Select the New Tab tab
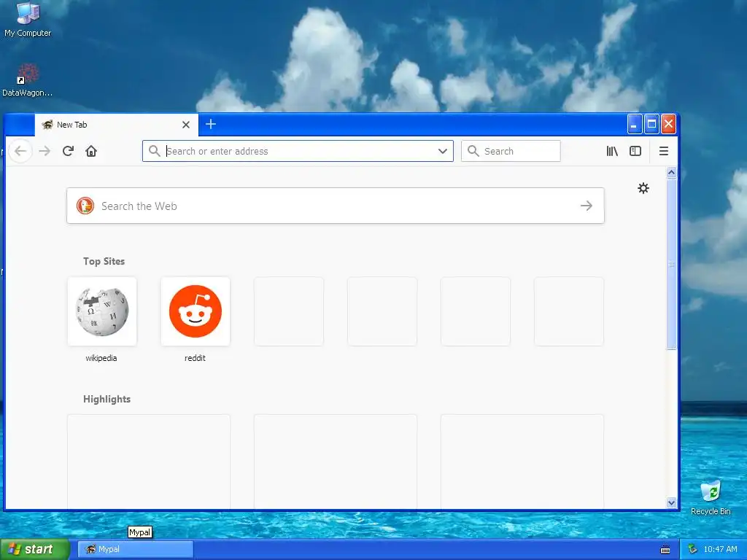The width and height of the screenshot is (747, 560). [116, 125]
